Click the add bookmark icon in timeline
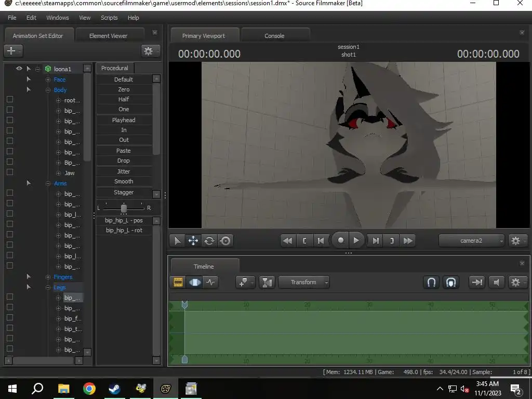This screenshot has height=399, width=532. [245, 282]
